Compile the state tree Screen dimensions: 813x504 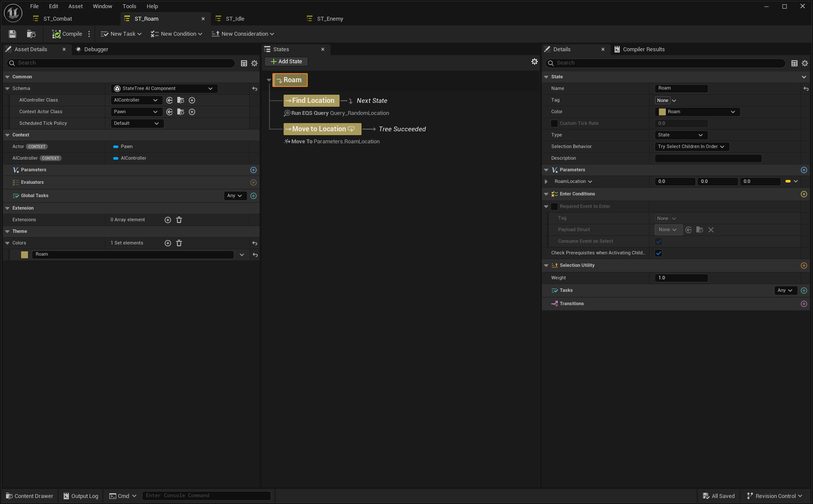coord(68,34)
